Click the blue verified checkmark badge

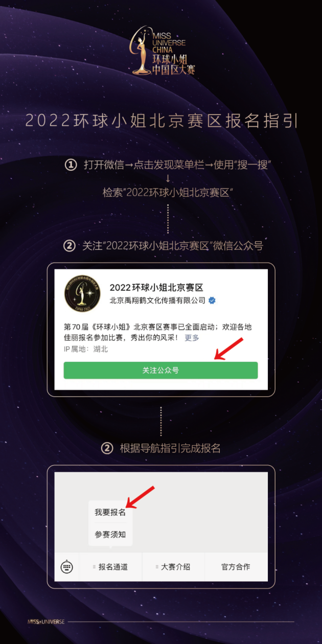point(212,301)
